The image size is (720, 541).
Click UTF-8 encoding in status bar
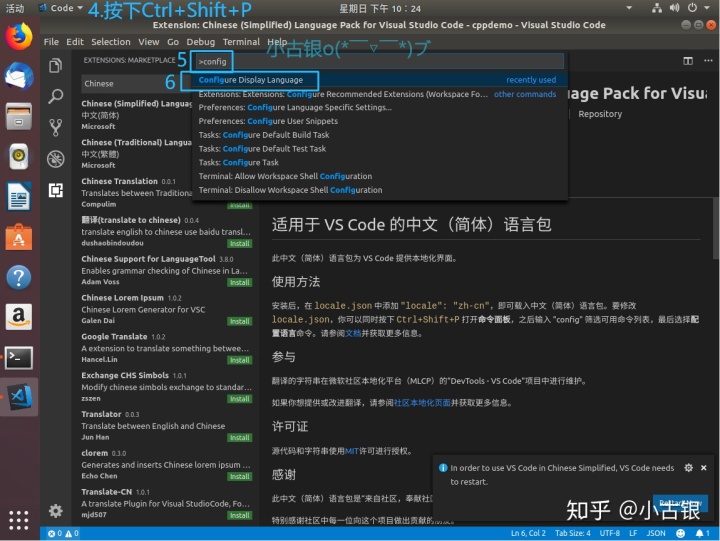coord(609,533)
